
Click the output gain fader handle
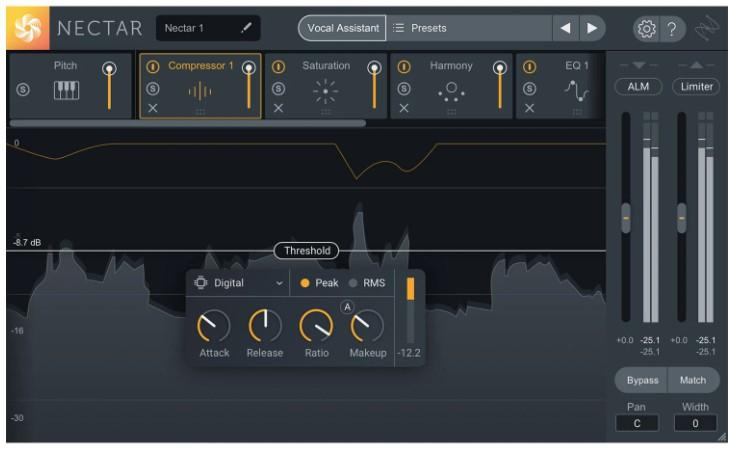682,218
